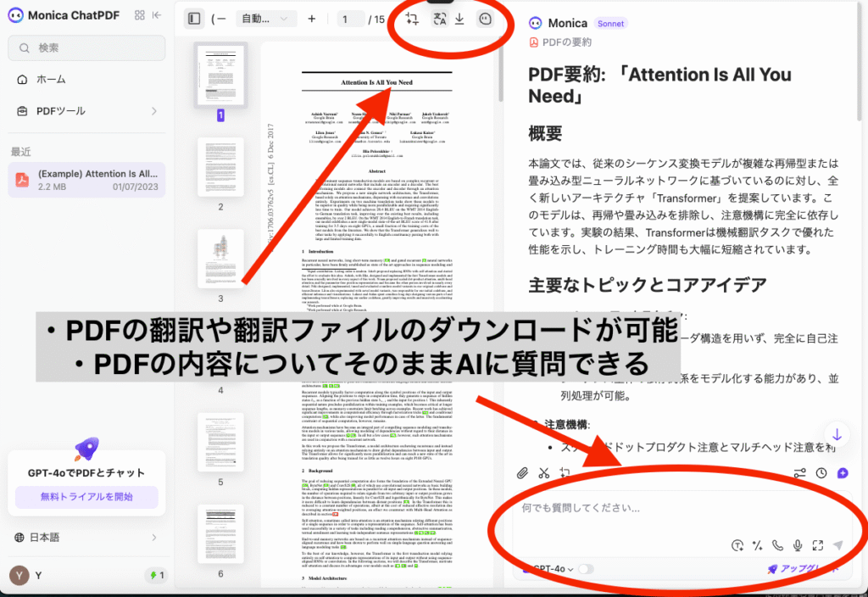Click the Monica ChatPDF logo
Screen dimensions: 868x597
coord(15,15)
